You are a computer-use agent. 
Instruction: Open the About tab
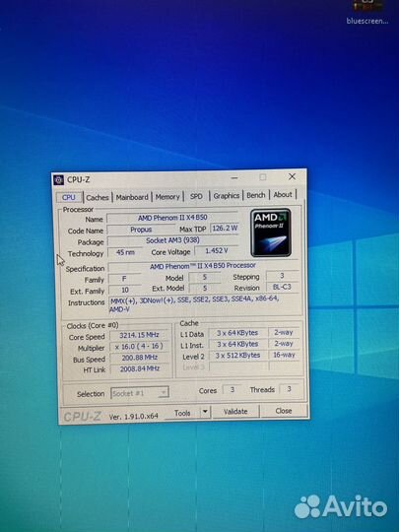click(283, 195)
